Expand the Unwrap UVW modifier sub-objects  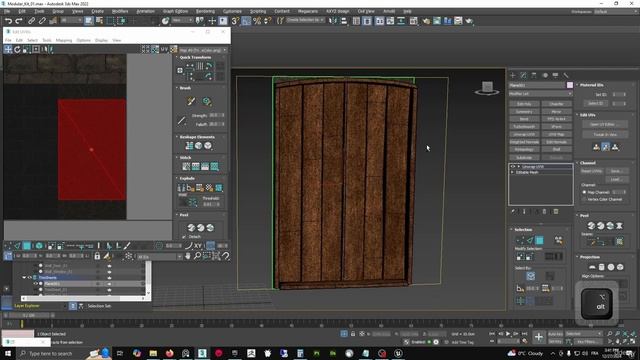pos(518,167)
